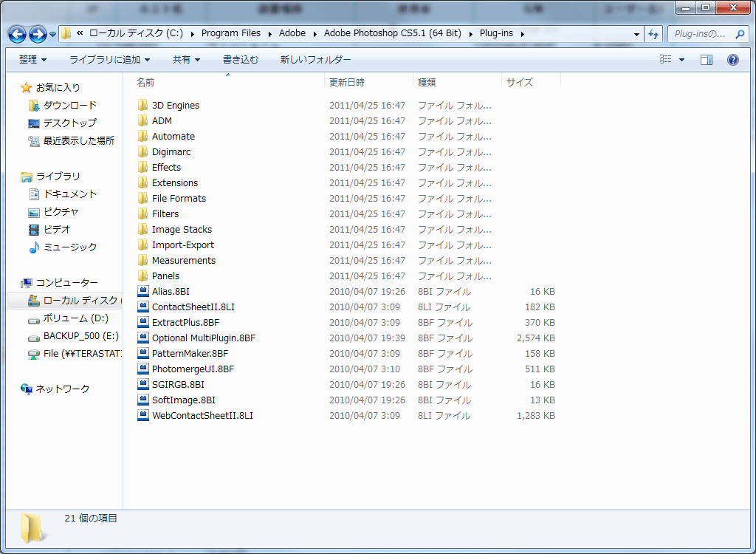
Task: Click the change view icon
Action: 666,59
